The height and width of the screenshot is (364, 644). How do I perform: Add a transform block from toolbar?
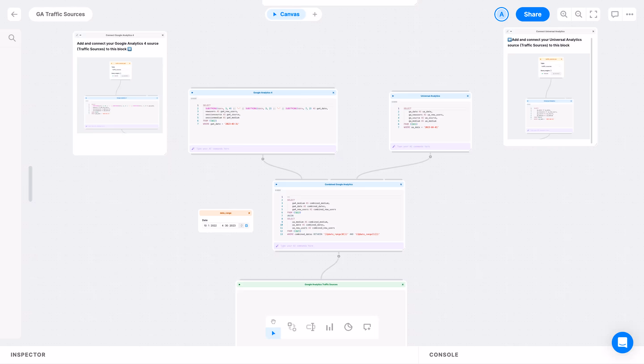(x=292, y=327)
